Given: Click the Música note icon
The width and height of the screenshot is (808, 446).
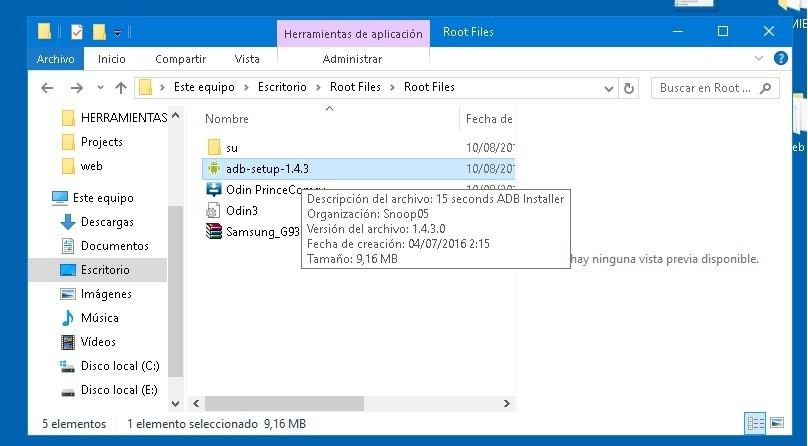Looking at the screenshot, I should coord(68,318).
